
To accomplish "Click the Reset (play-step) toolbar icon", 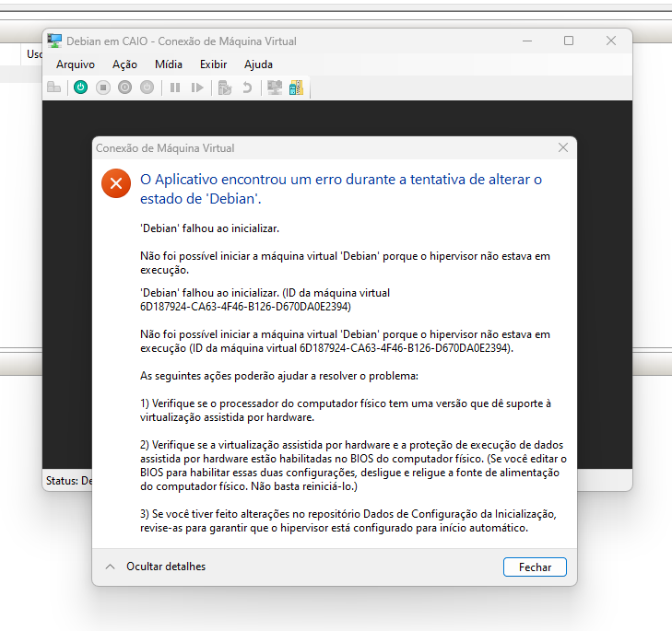I will pyautogui.click(x=197, y=88).
